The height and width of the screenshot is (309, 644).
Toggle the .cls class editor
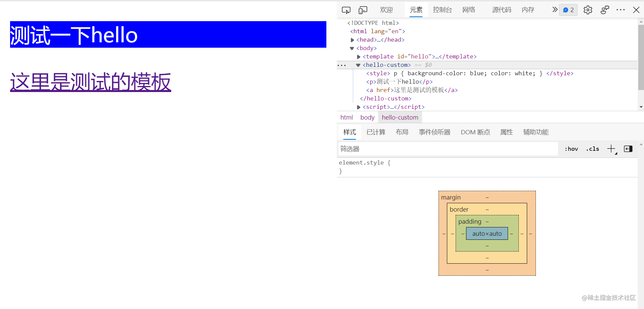592,149
